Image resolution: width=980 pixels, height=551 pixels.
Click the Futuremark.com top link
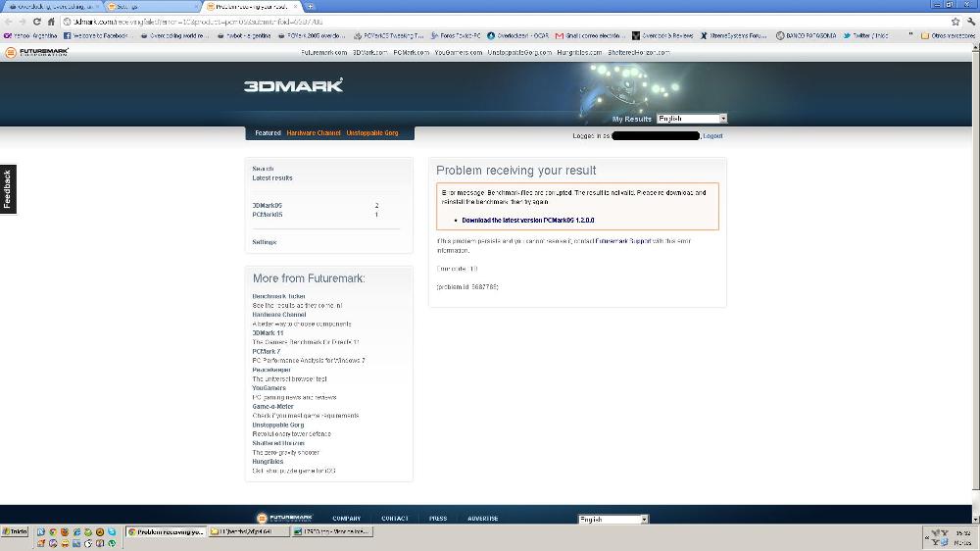point(323,53)
